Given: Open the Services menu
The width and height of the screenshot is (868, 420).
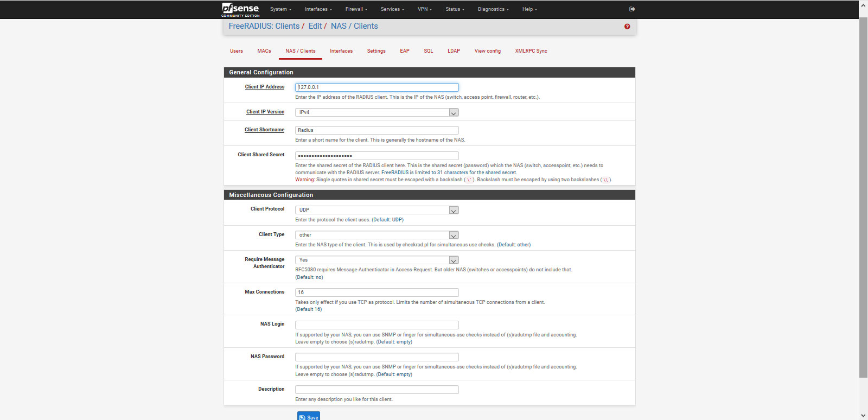Looking at the screenshot, I should pos(392,9).
